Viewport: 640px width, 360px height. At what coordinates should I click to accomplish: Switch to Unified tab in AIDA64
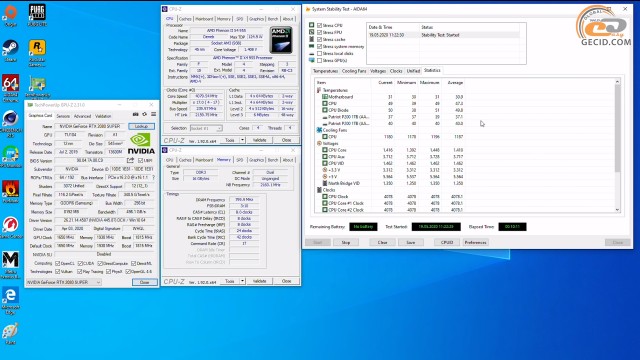coord(413,71)
